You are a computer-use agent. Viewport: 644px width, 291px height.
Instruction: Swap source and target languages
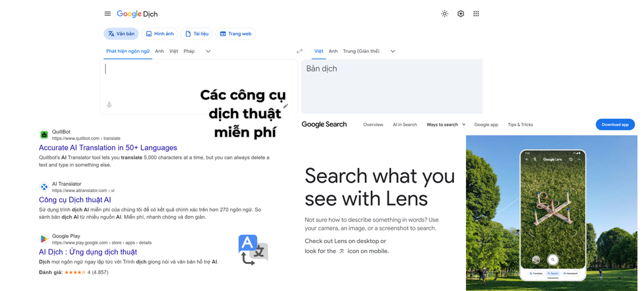[x=299, y=51]
